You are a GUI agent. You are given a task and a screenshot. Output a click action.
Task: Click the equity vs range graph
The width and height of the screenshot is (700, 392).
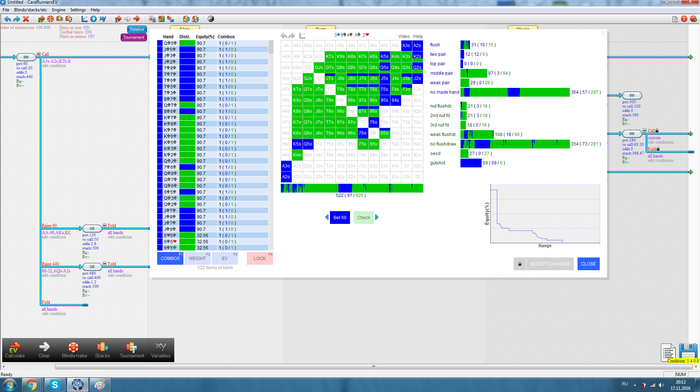[x=545, y=214]
